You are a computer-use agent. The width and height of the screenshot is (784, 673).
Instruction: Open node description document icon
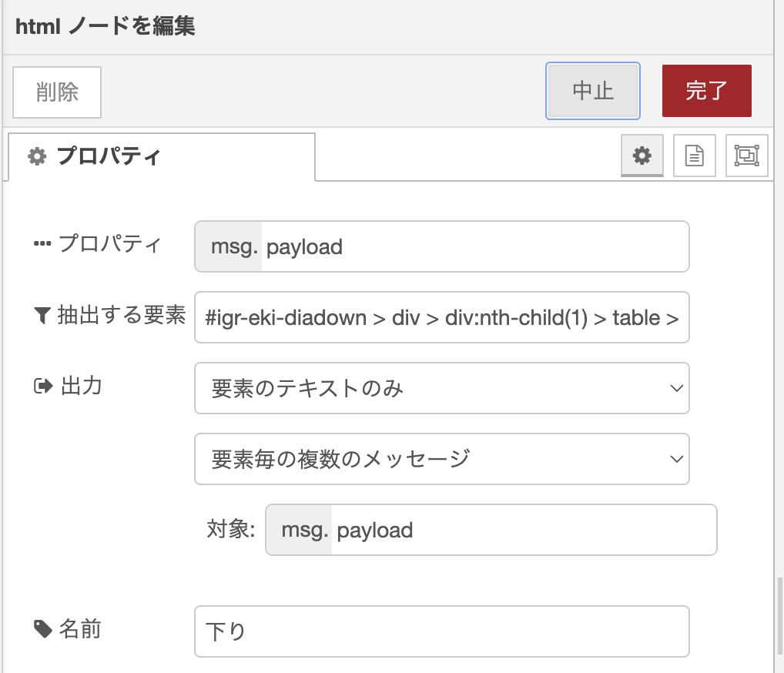[695, 156]
